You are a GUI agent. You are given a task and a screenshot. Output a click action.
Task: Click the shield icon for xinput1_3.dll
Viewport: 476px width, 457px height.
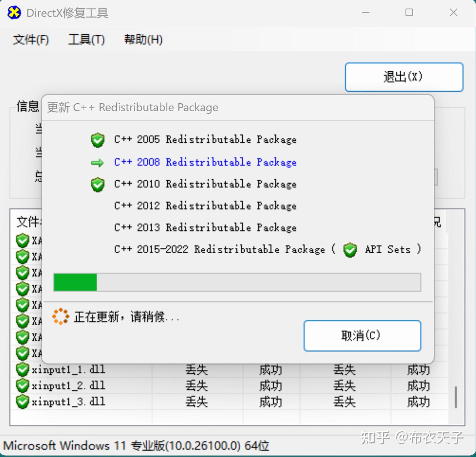pyautogui.click(x=22, y=402)
